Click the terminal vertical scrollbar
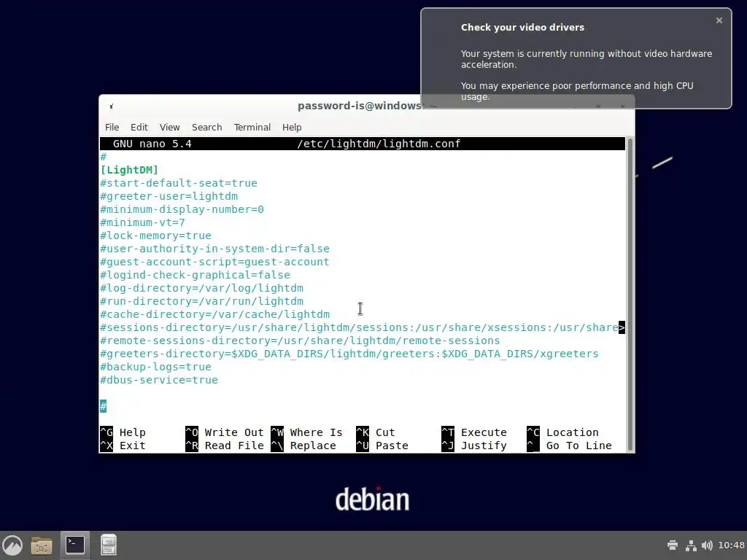This screenshot has width=747, height=560. click(630, 295)
